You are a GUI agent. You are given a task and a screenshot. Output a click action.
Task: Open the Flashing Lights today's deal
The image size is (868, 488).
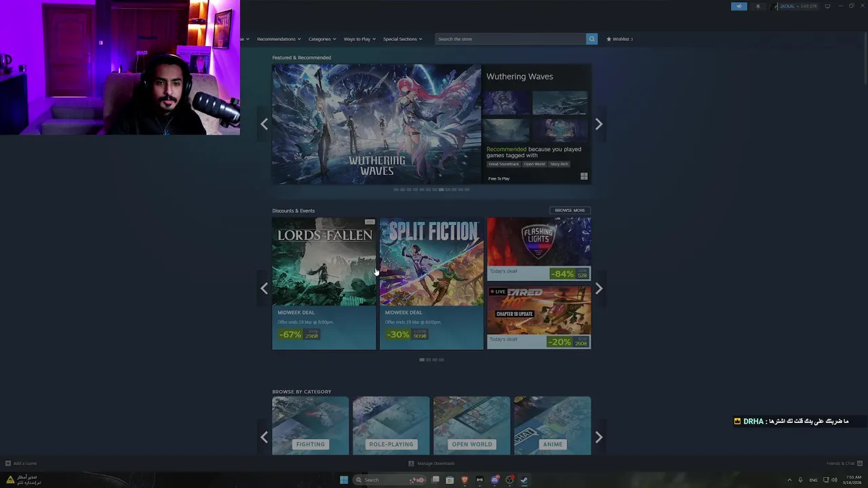coord(539,249)
